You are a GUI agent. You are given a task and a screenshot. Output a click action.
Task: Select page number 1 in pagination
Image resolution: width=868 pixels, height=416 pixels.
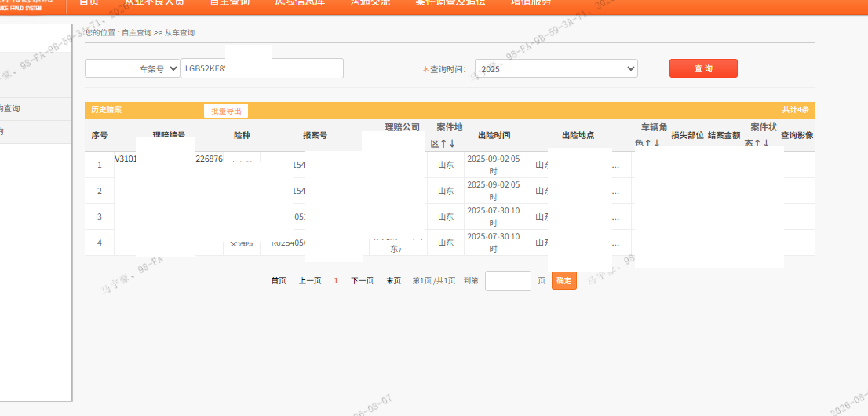point(336,281)
